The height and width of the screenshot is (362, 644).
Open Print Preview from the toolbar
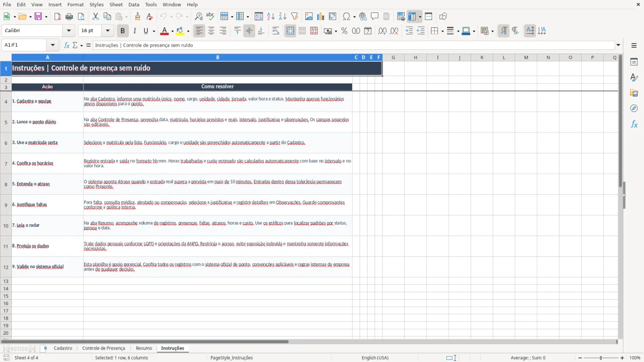80,17
